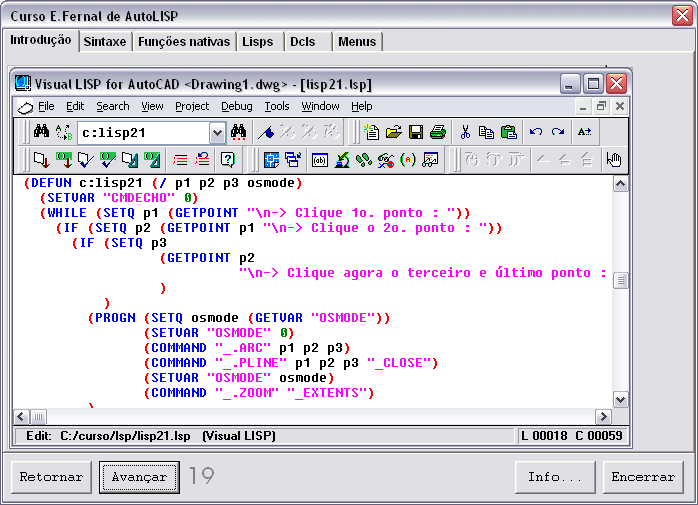Format the edit window
Screen dimensions: 698x505
130,160
